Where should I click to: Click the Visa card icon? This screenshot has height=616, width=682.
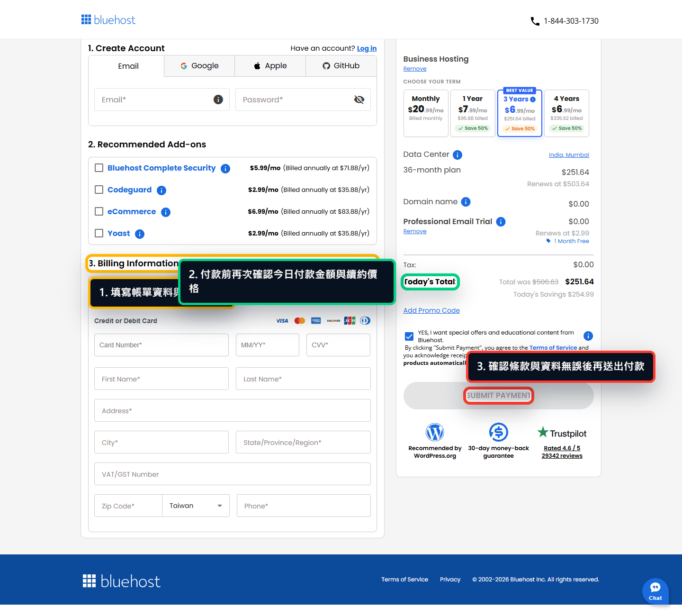(x=282, y=321)
